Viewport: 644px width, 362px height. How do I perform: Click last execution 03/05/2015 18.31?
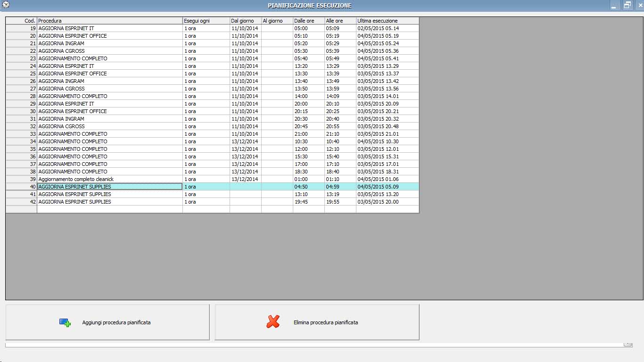point(388,172)
